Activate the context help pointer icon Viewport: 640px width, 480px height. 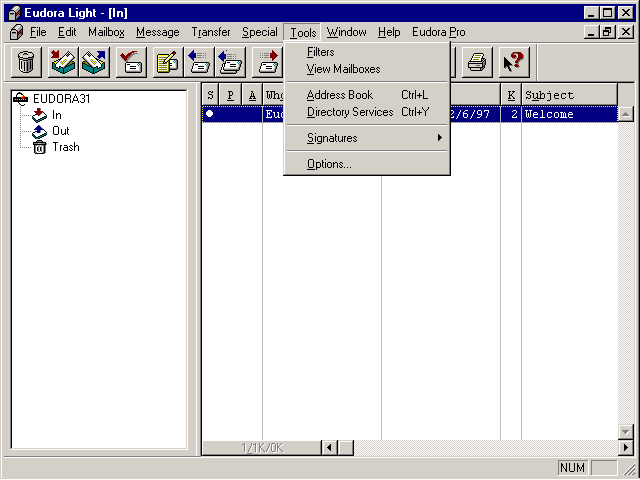click(514, 62)
